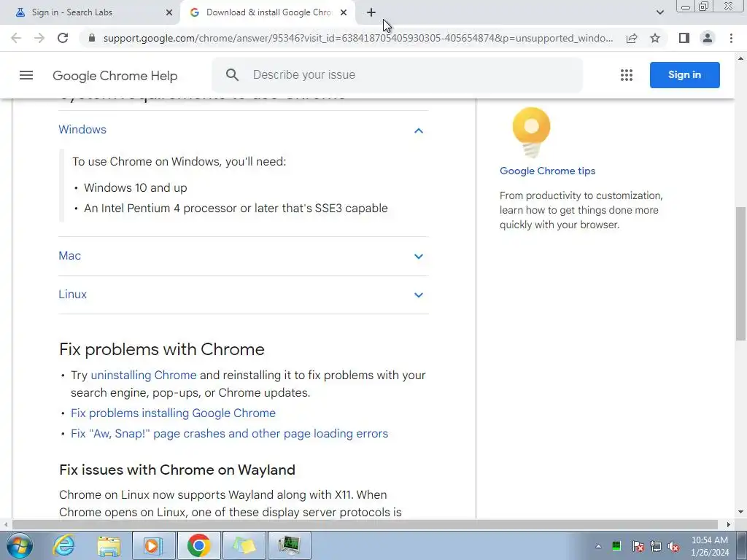The height and width of the screenshot is (560, 747).
Task: Click the Mac section heading
Action: [x=69, y=256]
